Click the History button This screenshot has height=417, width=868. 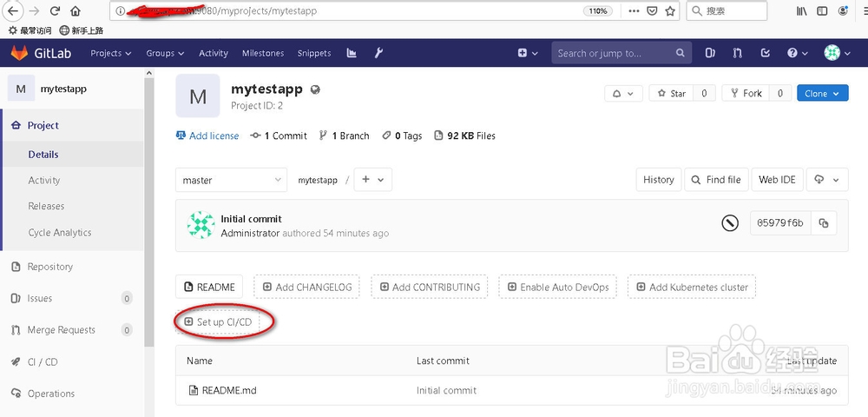pos(659,180)
